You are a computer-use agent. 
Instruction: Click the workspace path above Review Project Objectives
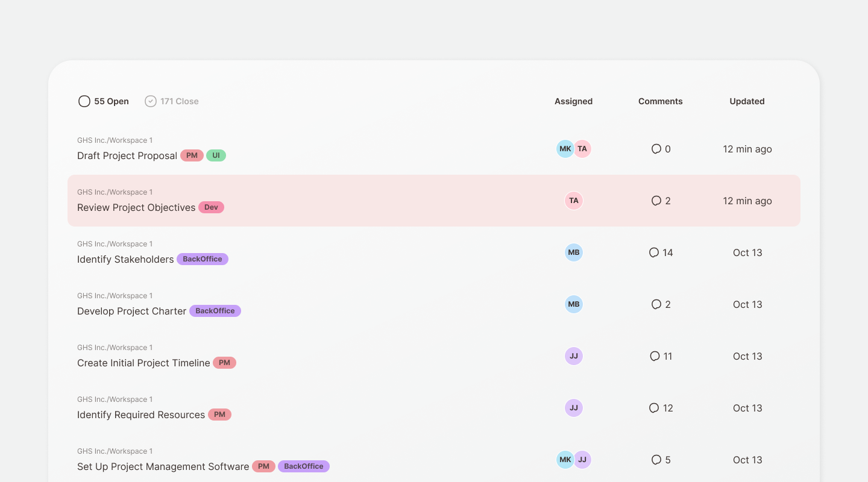(115, 192)
